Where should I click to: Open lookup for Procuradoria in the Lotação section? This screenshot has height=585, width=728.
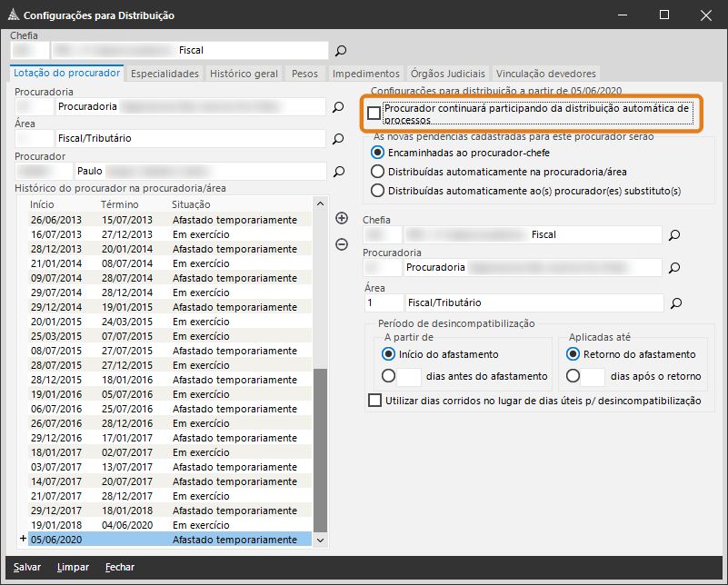(338, 107)
